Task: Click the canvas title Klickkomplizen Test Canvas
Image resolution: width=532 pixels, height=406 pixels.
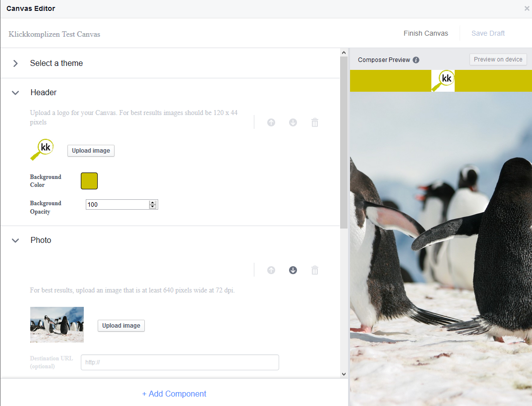Action: [x=54, y=34]
